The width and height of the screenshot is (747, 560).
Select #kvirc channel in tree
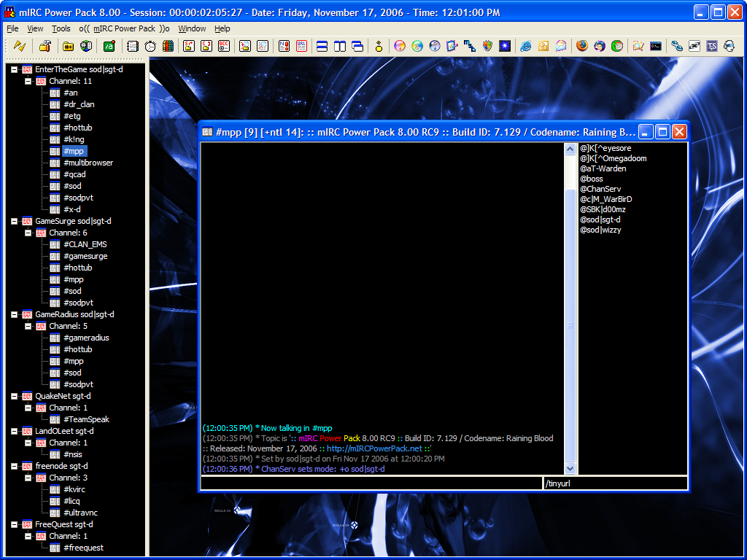(x=74, y=489)
